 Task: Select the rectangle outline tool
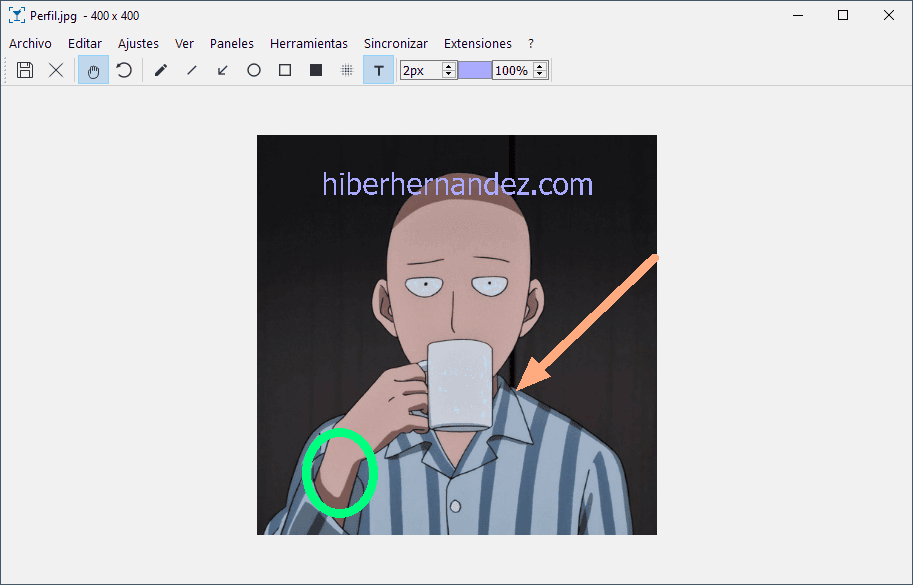(x=285, y=70)
